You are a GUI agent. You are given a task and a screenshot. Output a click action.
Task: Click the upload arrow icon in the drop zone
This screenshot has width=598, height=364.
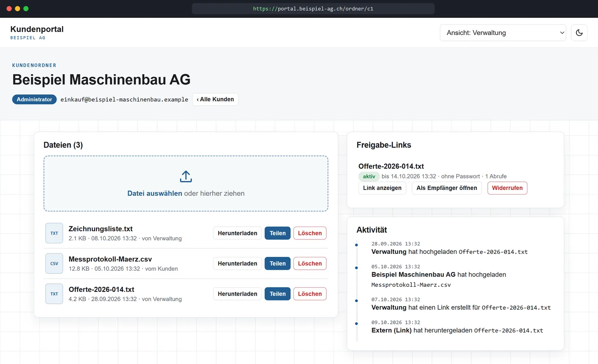(x=186, y=177)
